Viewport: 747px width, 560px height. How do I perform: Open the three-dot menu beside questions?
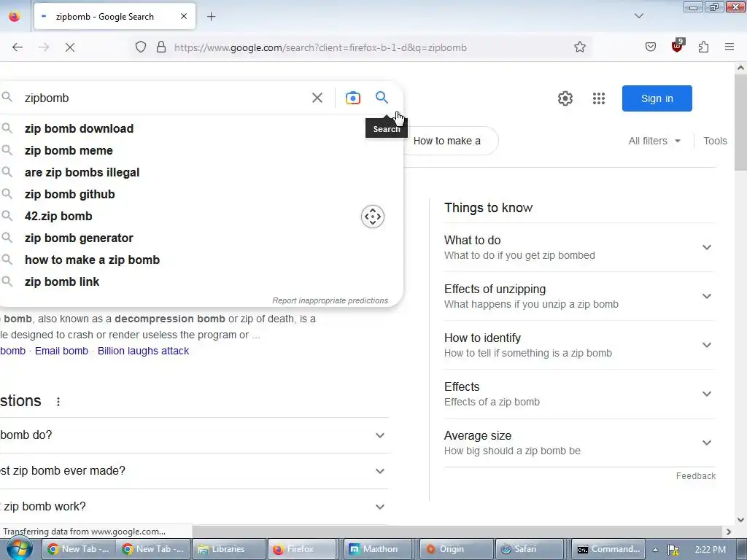click(58, 402)
